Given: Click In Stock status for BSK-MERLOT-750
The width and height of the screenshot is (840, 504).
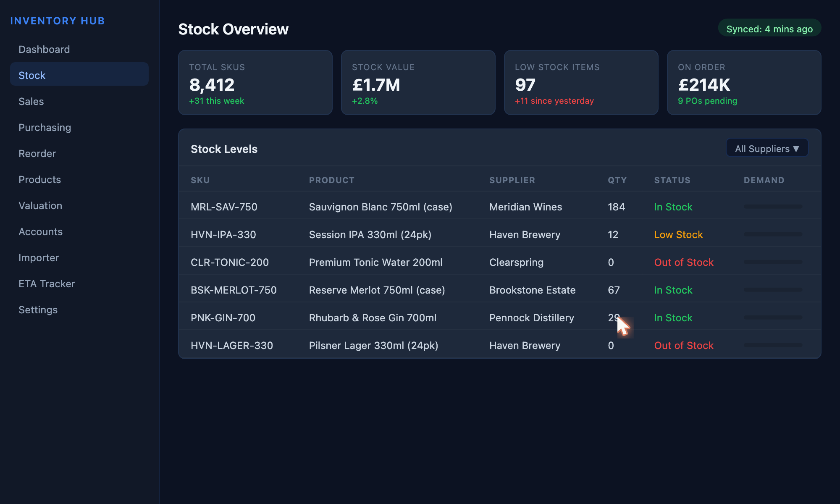Looking at the screenshot, I should click(x=673, y=290).
